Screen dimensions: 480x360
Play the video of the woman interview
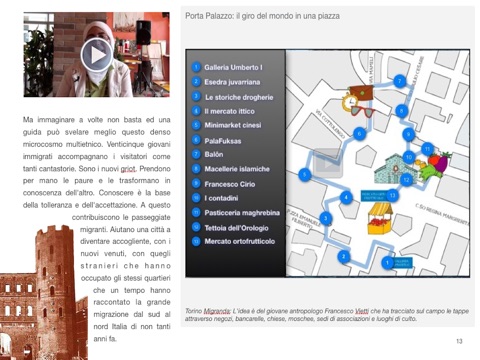pos(97,55)
